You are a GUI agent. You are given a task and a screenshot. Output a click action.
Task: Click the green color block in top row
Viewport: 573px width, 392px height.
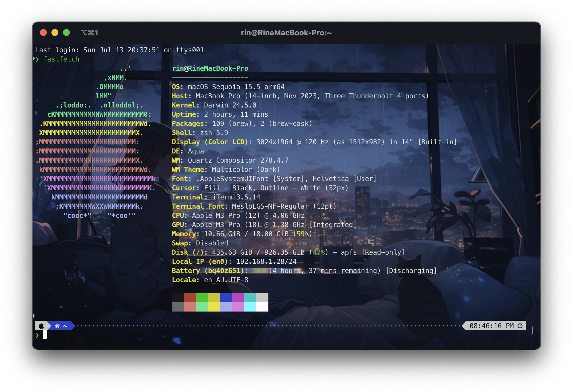coord(202,298)
